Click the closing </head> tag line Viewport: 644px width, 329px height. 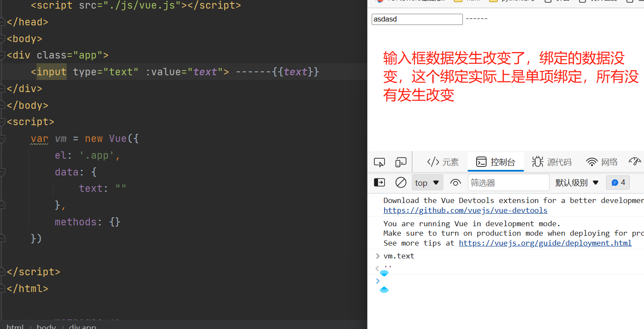(x=28, y=22)
